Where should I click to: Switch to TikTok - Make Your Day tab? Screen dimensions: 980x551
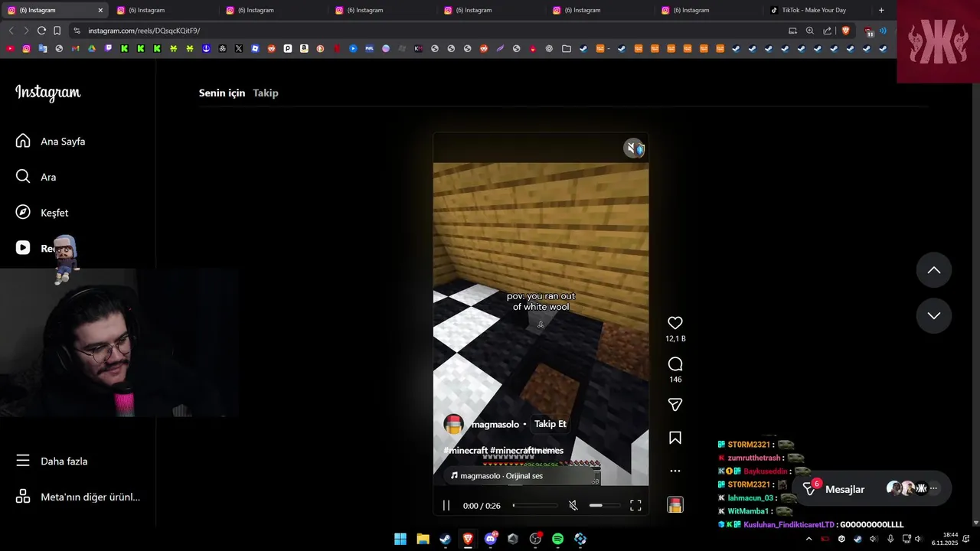coord(814,10)
